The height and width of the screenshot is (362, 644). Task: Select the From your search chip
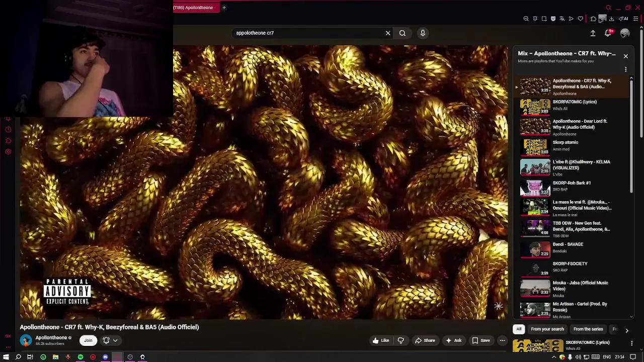(547, 329)
